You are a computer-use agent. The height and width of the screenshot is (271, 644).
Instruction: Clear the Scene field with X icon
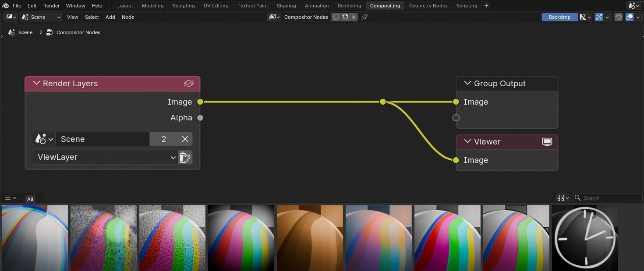coord(185,139)
